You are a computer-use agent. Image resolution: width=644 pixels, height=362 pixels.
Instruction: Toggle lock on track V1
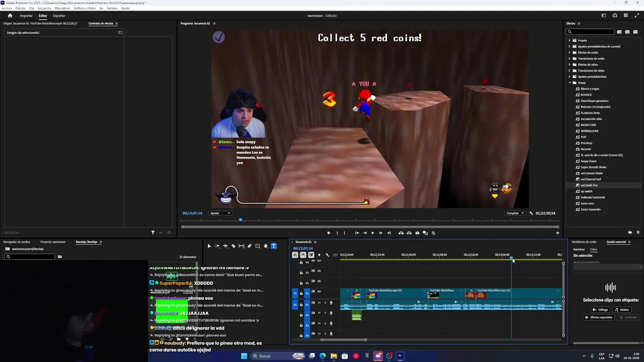[301, 293]
